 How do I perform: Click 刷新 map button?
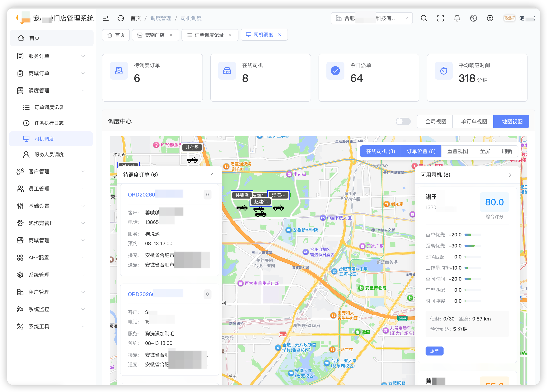507,151
